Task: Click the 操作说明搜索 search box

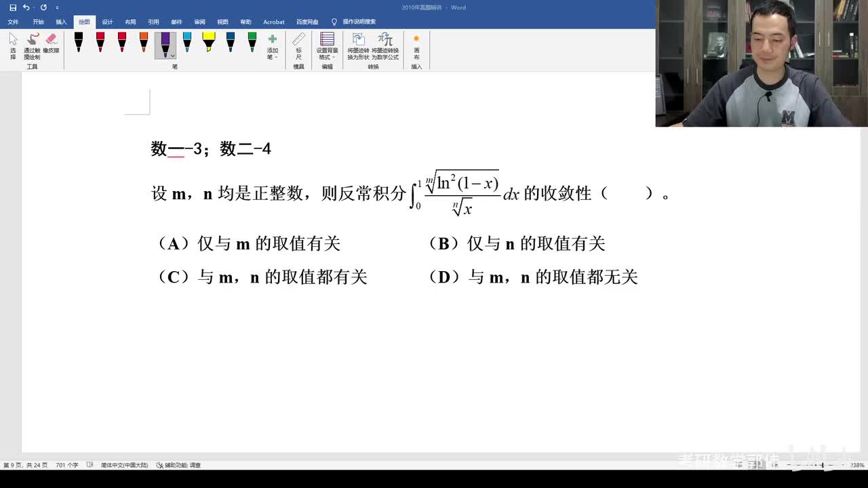Action: coord(353,22)
